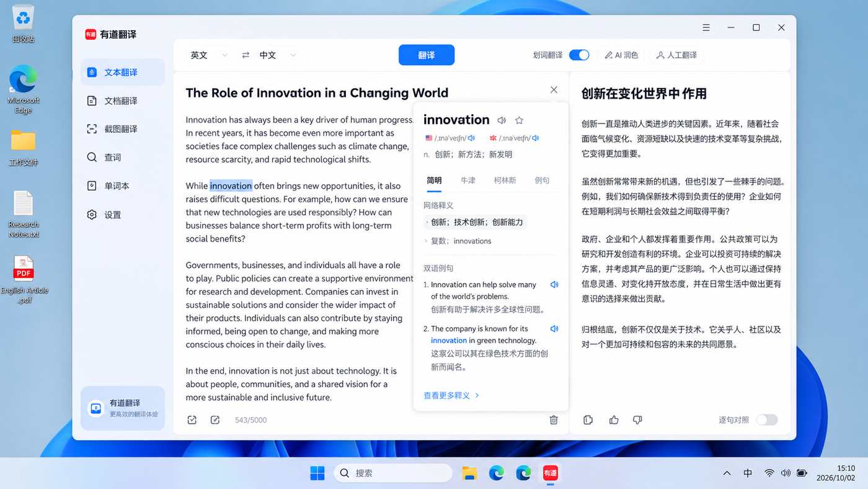Go to 截图翻译 in sidebar
868x489 pixels.
pyautogui.click(x=123, y=129)
